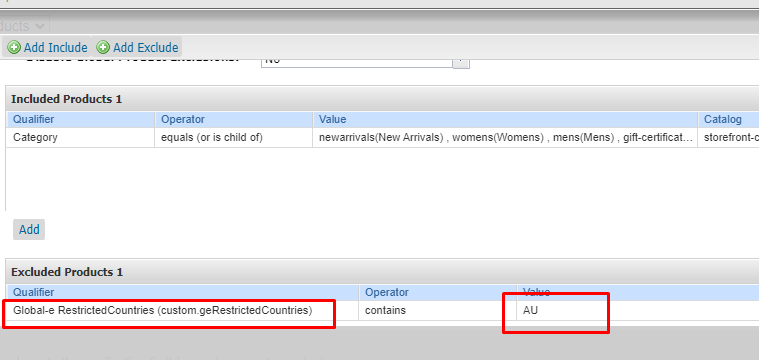759x360 pixels.
Task: Click the Catalog column header
Action: point(729,119)
